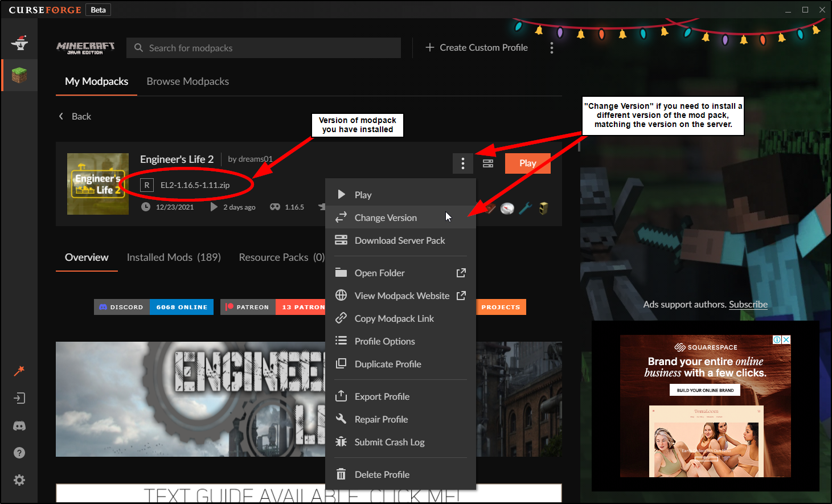
Task: Focus the Search for modpacks field
Action: pyautogui.click(x=264, y=48)
